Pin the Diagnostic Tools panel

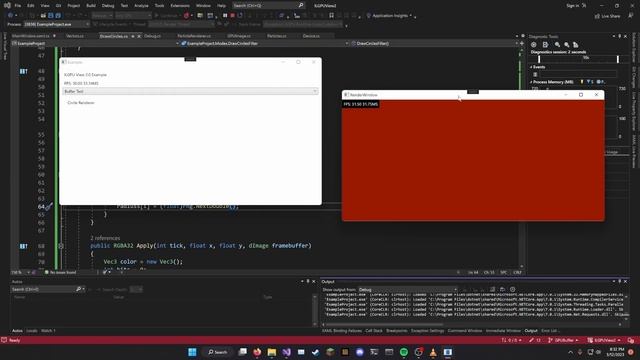[x=620, y=36]
